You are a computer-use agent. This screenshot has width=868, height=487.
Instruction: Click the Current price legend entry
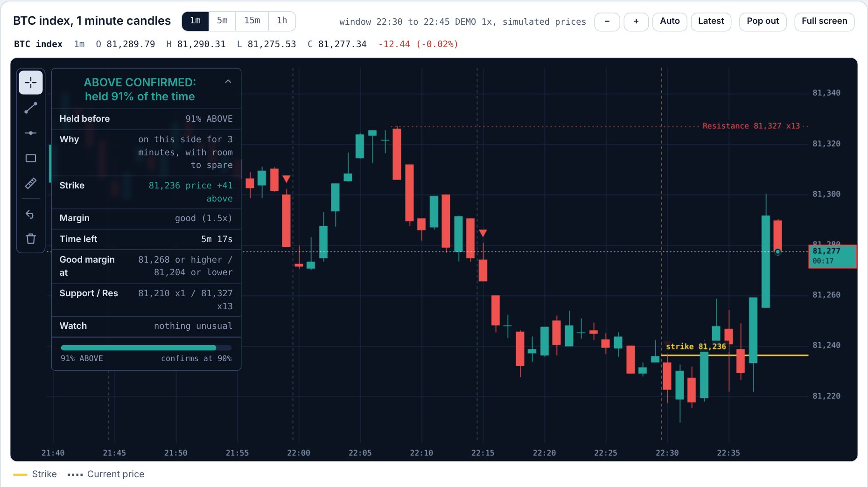[106, 474]
